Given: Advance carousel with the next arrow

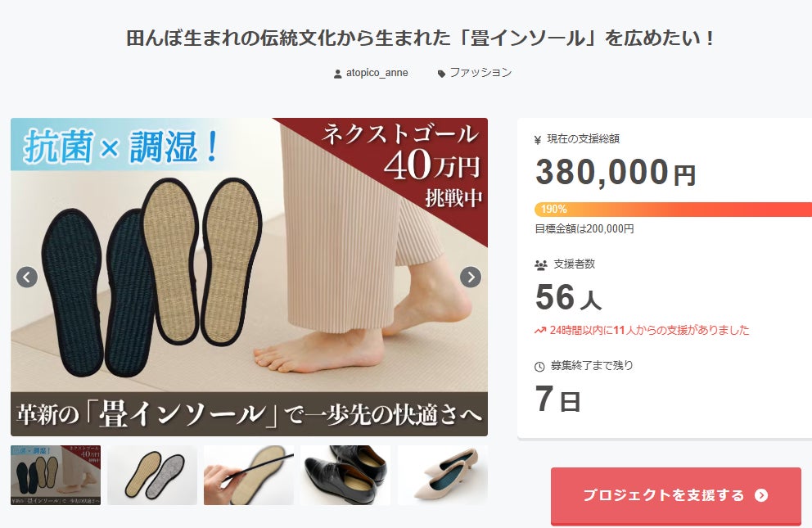Looking at the screenshot, I should tap(470, 277).
